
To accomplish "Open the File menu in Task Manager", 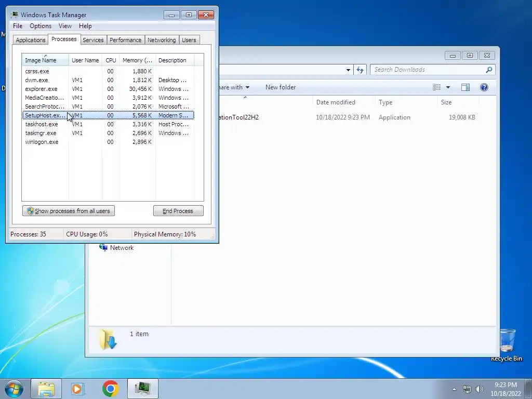I will click(18, 26).
